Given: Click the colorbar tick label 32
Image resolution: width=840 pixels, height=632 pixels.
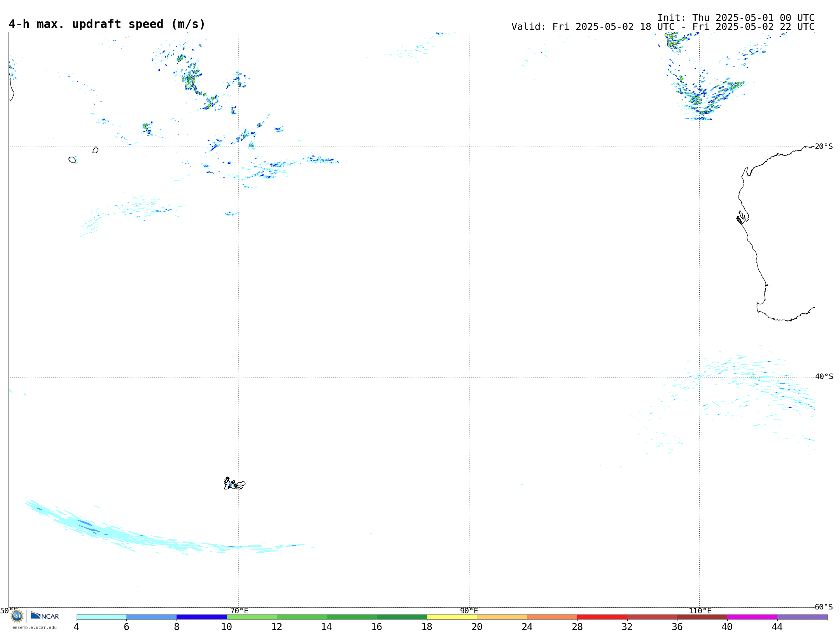Looking at the screenshot, I should click(627, 627).
